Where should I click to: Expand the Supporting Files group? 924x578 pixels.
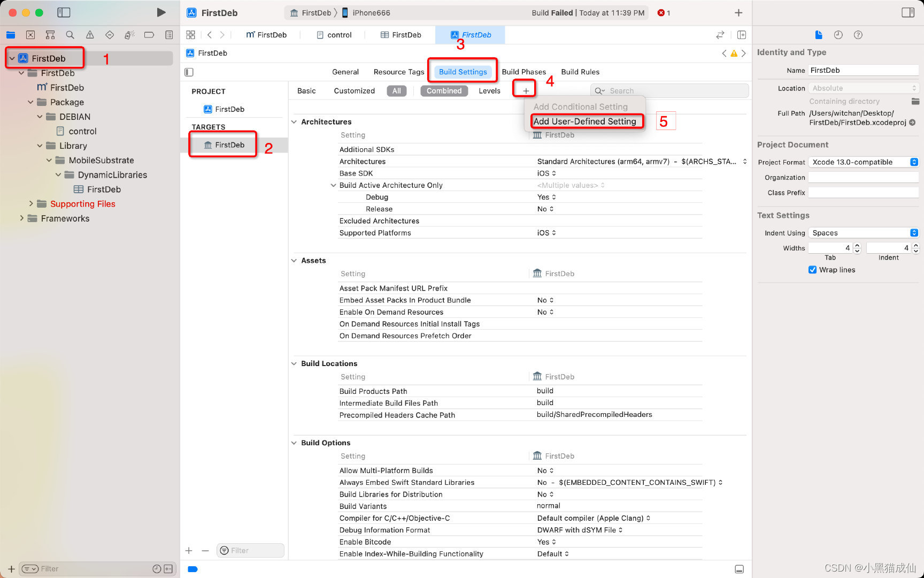coord(31,203)
